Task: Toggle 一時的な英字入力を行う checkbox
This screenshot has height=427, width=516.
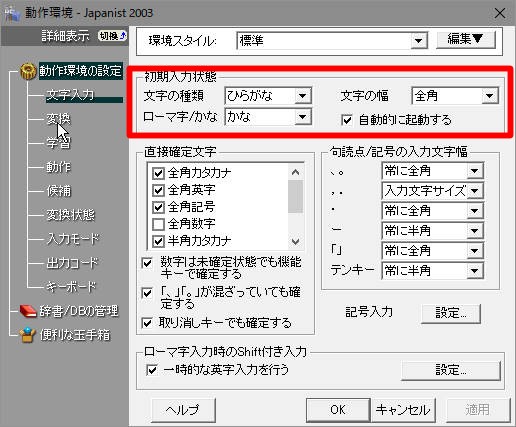Action: point(152,370)
